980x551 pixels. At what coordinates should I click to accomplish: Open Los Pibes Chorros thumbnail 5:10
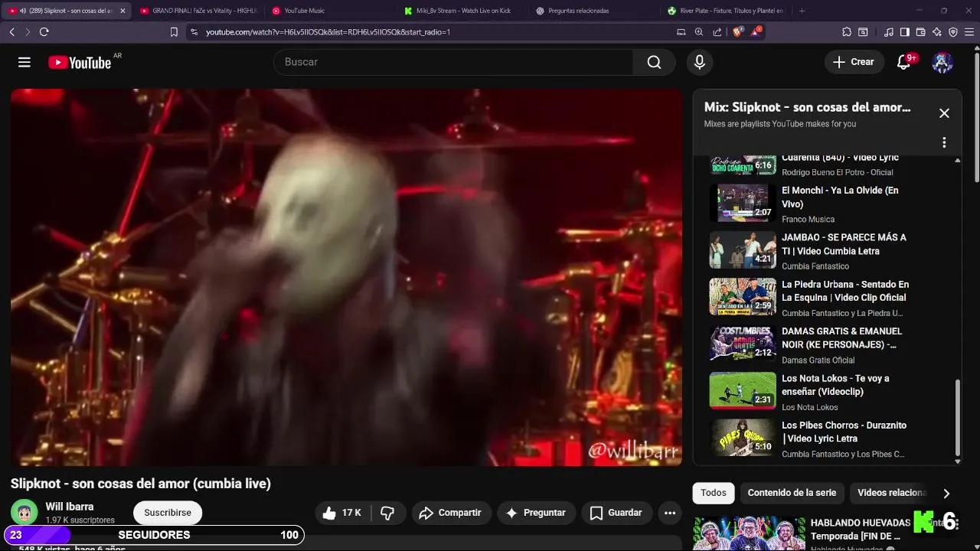pos(743,438)
